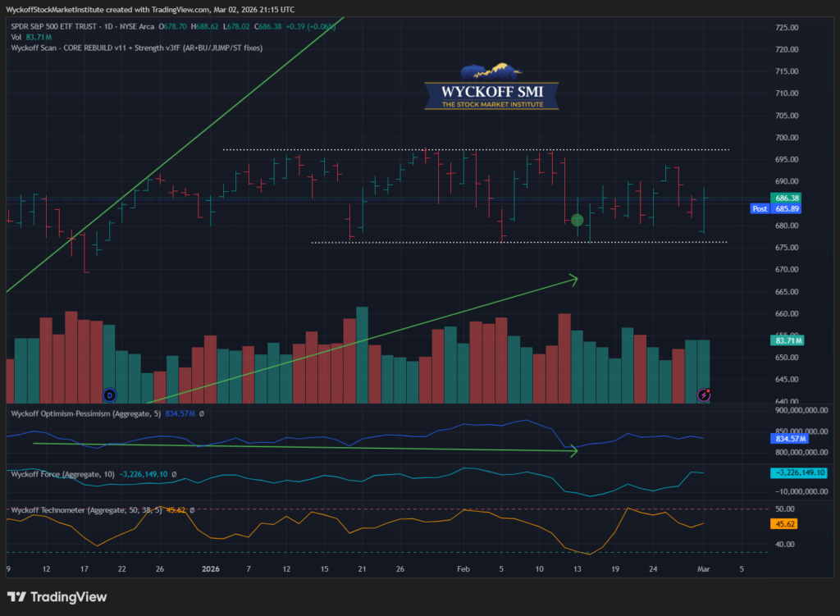Image resolution: width=840 pixels, height=616 pixels.
Task: Click the Feb label on the time axis
Action: point(463,568)
